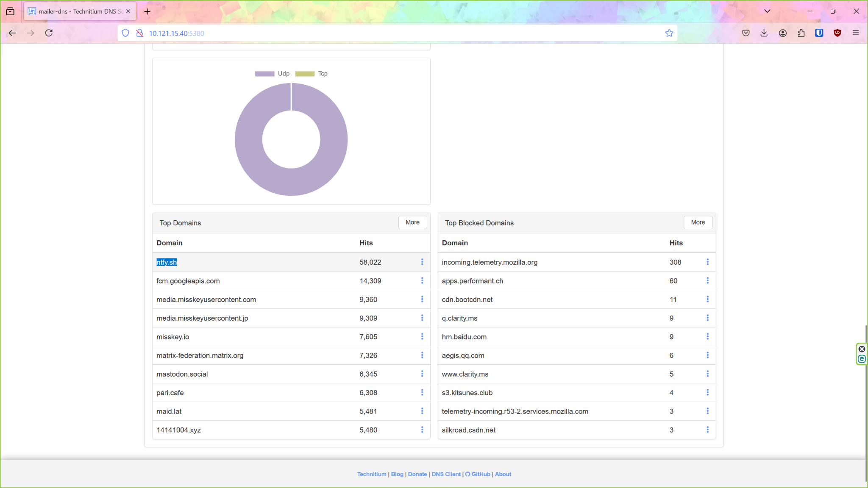
Task: Open Firefox account icon
Action: [782, 33]
